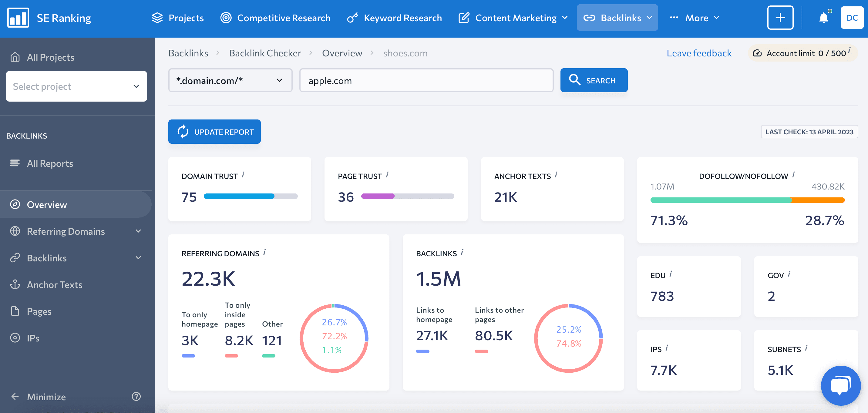This screenshot has height=413, width=868.
Task: Select Anchor Texts in sidebar
Action: [x=55, y=285]
